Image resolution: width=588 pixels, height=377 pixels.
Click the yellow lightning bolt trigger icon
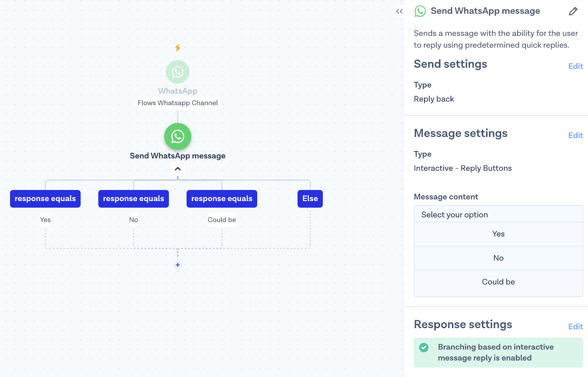point(178,48)
